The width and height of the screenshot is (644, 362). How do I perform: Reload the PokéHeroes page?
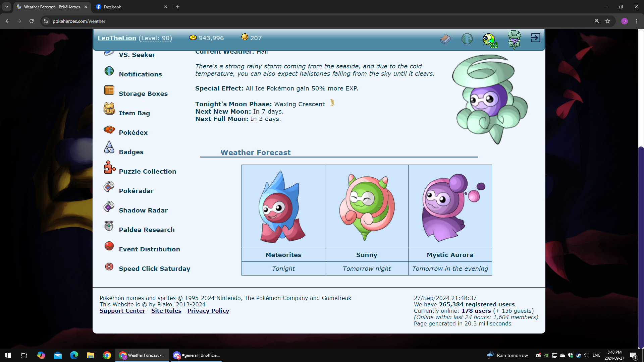click(32, 21)
